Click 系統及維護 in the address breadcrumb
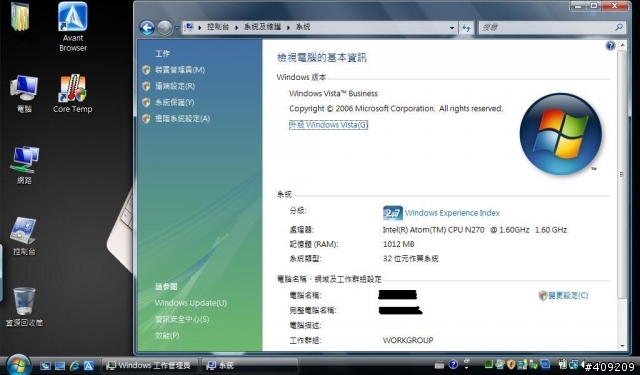The width and height of the screenshot is (640, 375). click(x=262, y=27)
